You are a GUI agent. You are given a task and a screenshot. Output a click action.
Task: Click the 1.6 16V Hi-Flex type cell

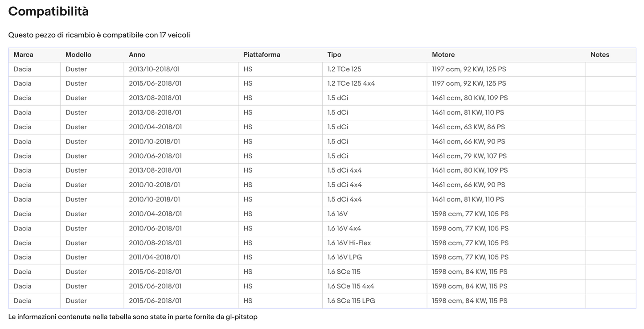click(375, 243)
